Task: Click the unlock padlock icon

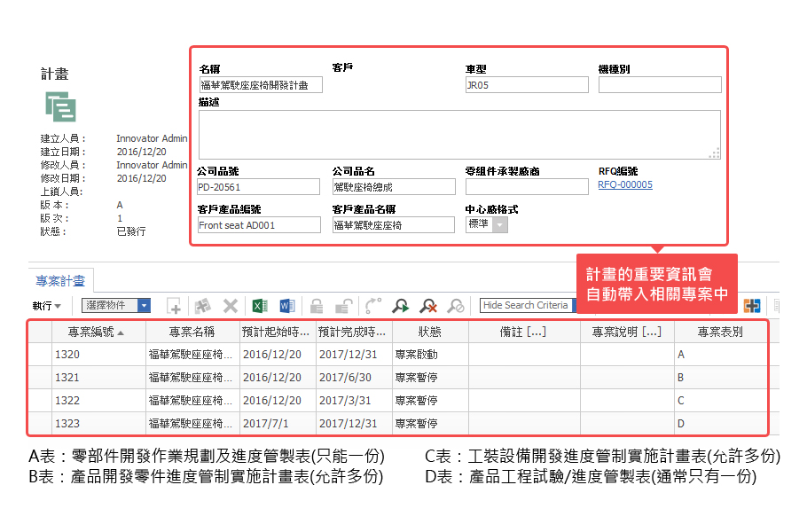Action: click(x=344, y=306)
